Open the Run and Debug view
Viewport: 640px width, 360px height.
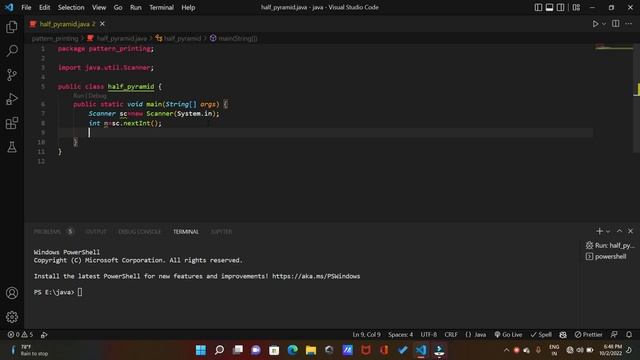tap(12, 99)
